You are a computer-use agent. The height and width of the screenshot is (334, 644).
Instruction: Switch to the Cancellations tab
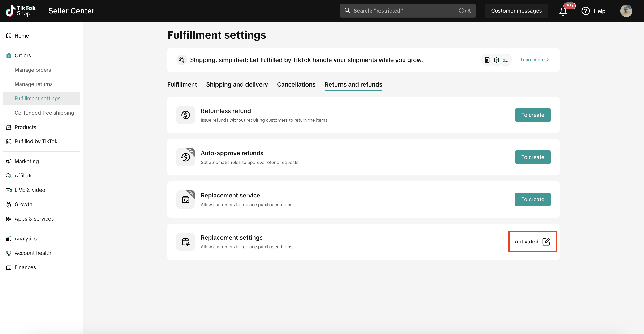coord(296,84)
